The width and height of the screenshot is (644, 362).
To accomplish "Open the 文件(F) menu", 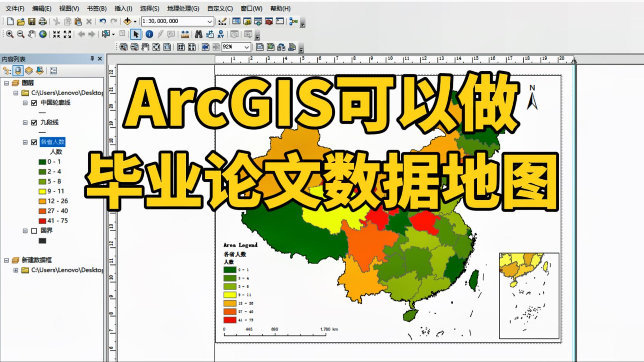I will pyautogui.click(x=15, y=8).
